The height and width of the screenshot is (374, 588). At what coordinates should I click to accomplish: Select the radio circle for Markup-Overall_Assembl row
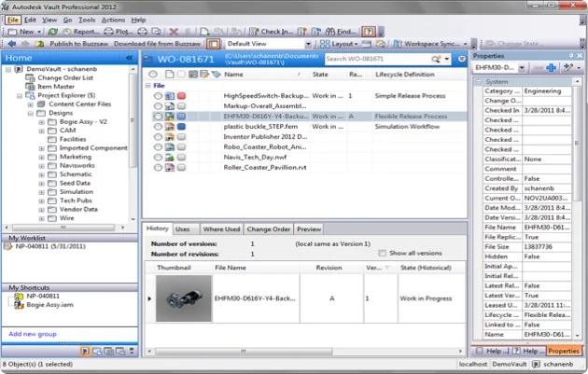tap(158, 106)
